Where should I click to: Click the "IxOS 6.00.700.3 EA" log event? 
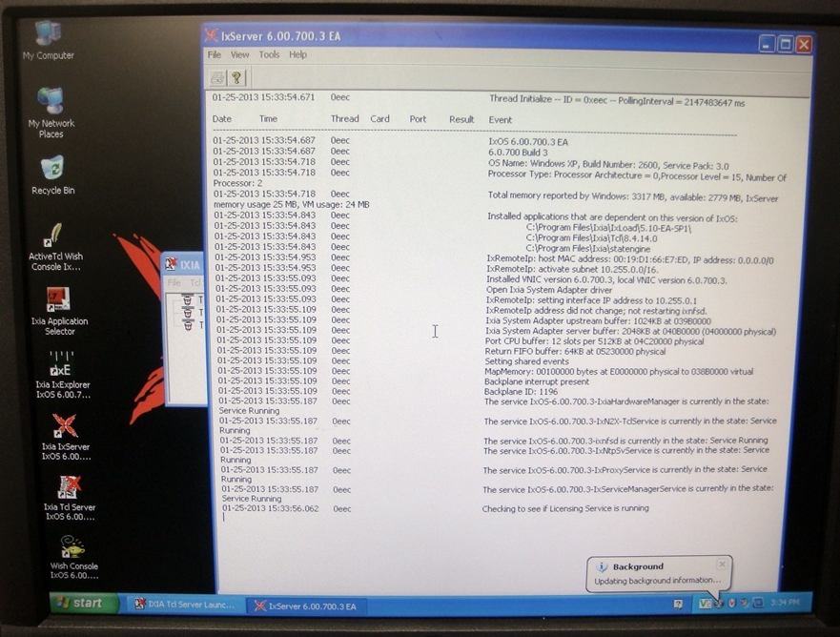point(528,142)
